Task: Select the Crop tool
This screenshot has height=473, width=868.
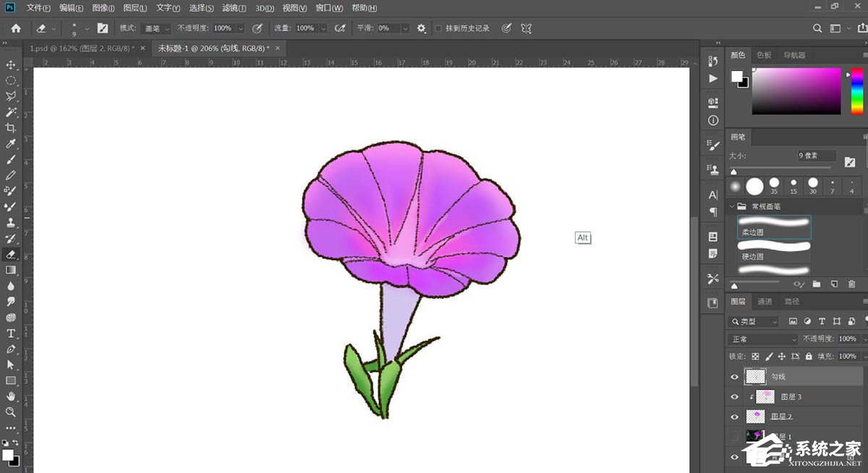Action: point(11,128)
